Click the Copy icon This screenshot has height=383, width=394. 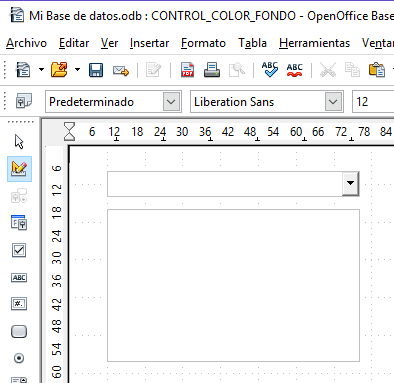click(x=352, y=70)
